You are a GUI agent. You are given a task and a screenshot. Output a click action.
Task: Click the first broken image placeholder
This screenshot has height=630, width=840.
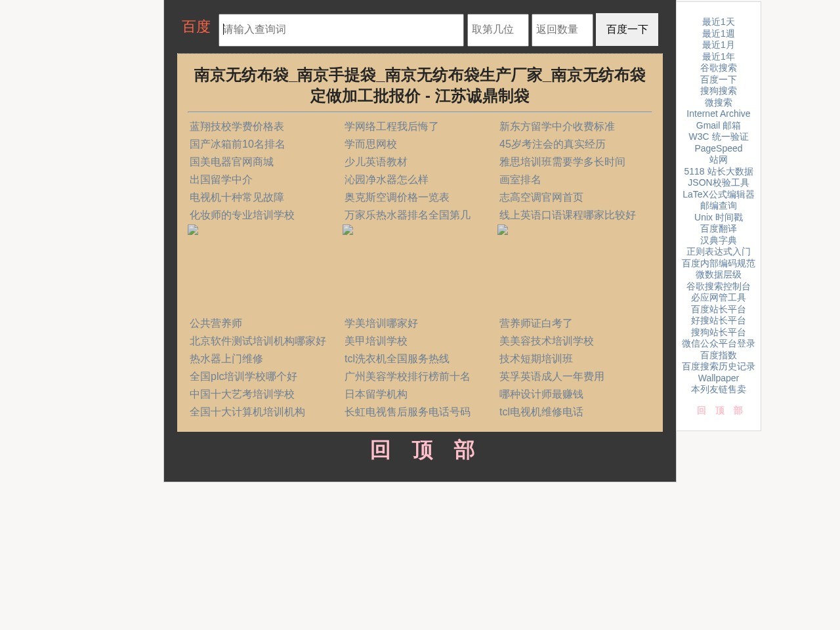(x=193, y=230)
